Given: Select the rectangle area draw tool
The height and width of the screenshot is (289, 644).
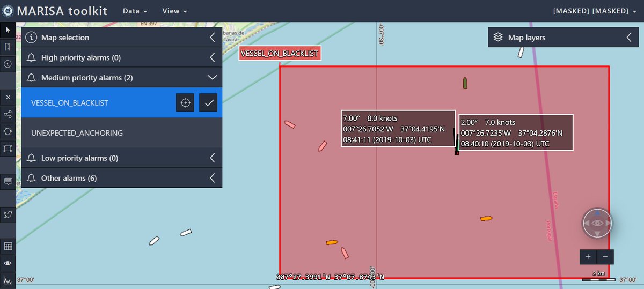Looking at the screenshot, I should (8, 148).
